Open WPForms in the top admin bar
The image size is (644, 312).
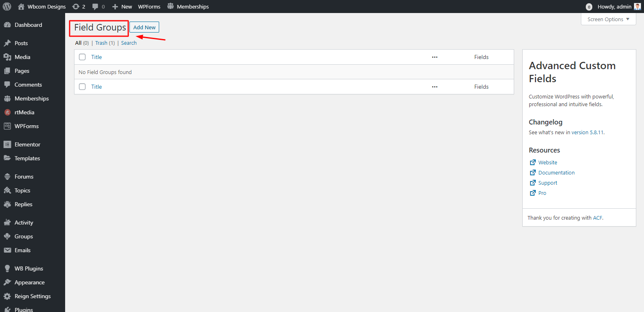point(149,7)
